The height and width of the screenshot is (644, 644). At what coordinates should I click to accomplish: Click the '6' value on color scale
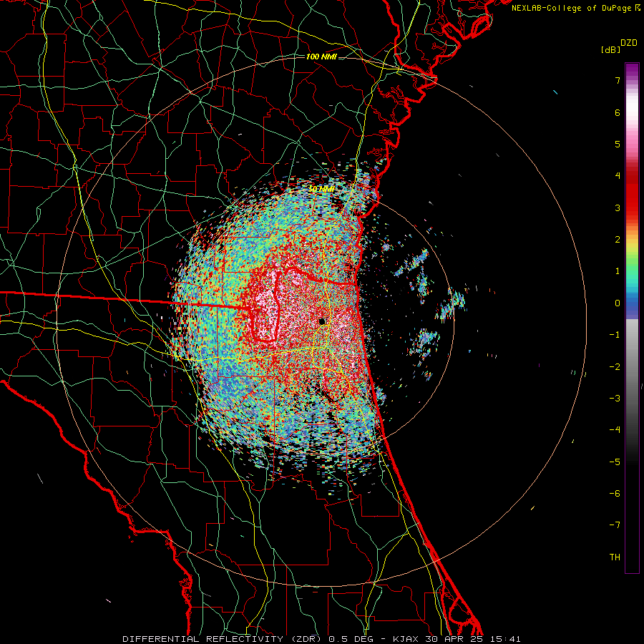click(x=618, y=112)
